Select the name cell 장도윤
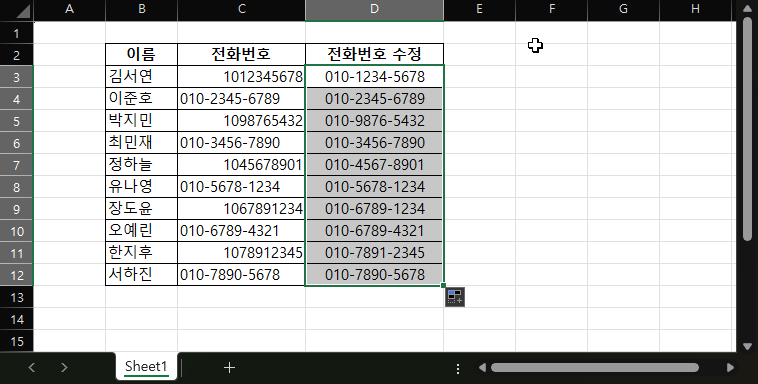 click(x=142, y=208)
